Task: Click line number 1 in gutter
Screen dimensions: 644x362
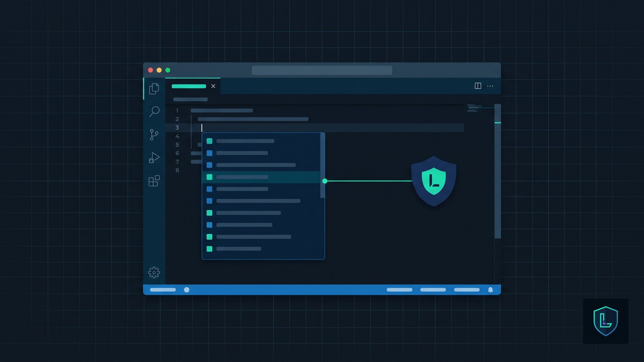Action: pyautogui.click(x=177, y=111)
